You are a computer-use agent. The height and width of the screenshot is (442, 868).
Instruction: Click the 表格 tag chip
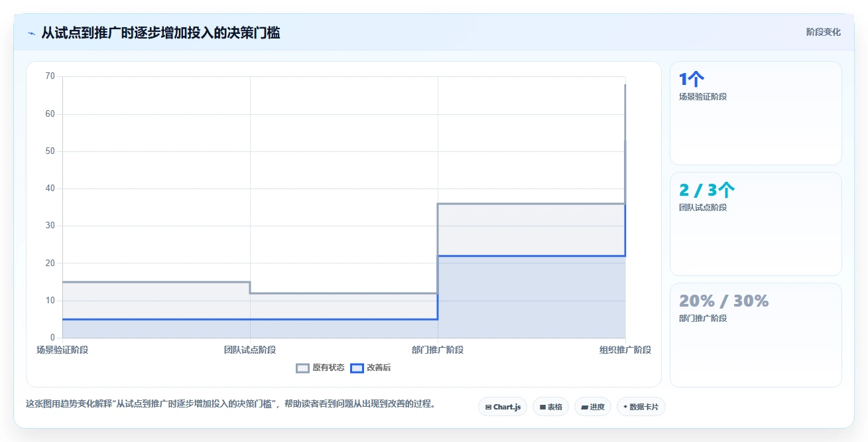[550, 407]
